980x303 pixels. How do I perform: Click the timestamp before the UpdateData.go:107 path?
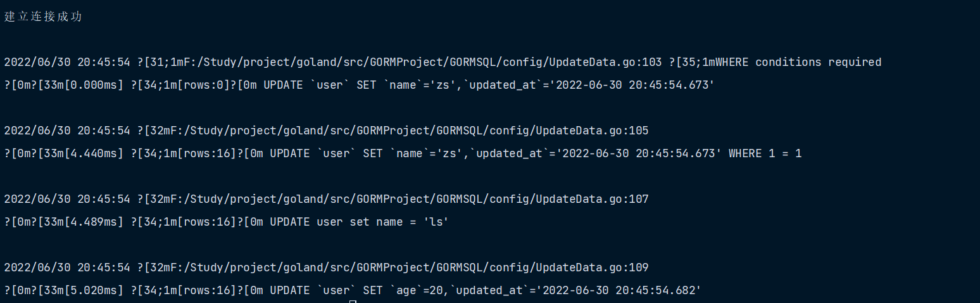tap(67, 199)
